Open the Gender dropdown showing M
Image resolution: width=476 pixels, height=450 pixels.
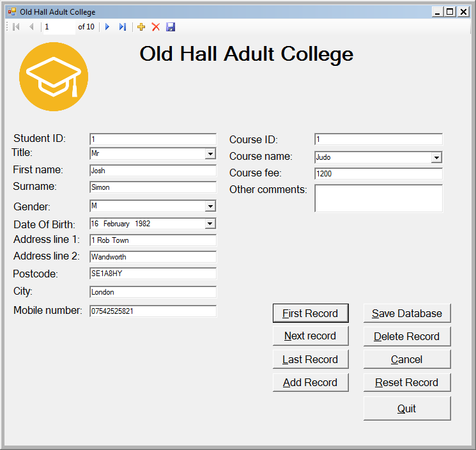pyautogui.click(x=210, y=206)
